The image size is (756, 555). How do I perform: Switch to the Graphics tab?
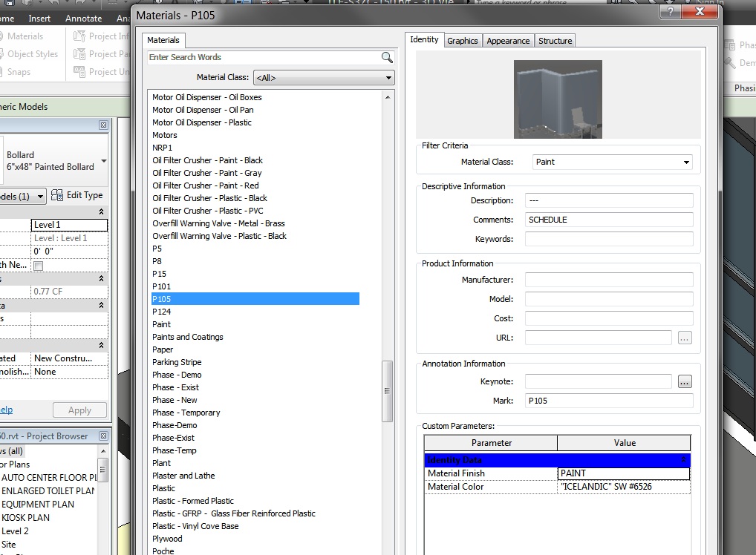(462, 41)
